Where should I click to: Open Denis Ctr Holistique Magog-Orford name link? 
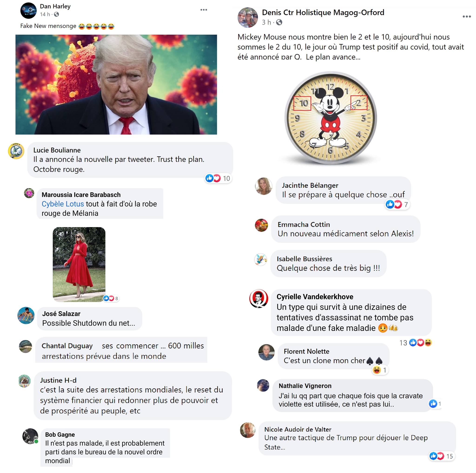[323, 12]
